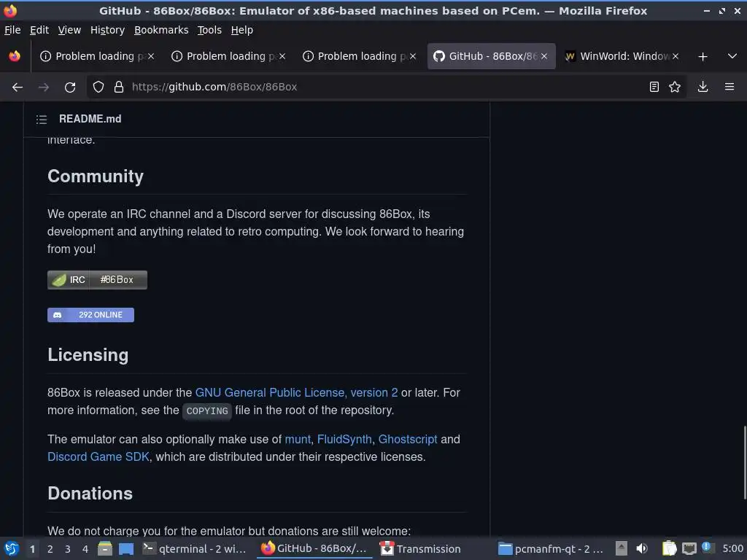Open the munt link
This screenshot has height=560, width=747.
298,439
